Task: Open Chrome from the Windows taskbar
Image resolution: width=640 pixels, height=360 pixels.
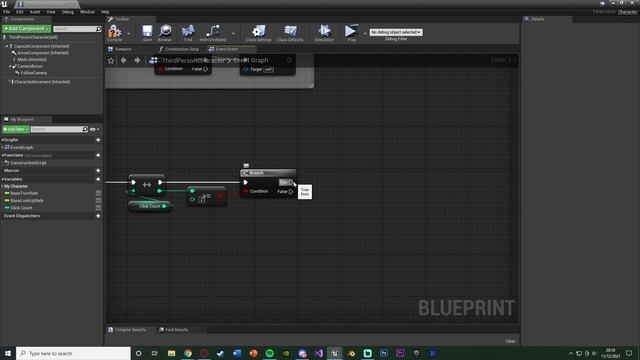Action: click(188, 353)
